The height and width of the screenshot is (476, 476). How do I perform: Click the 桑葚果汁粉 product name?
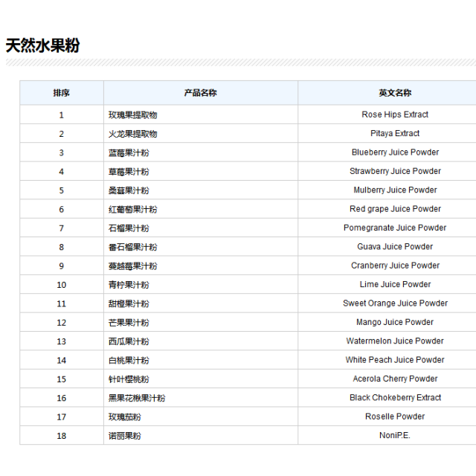point(129,190)
